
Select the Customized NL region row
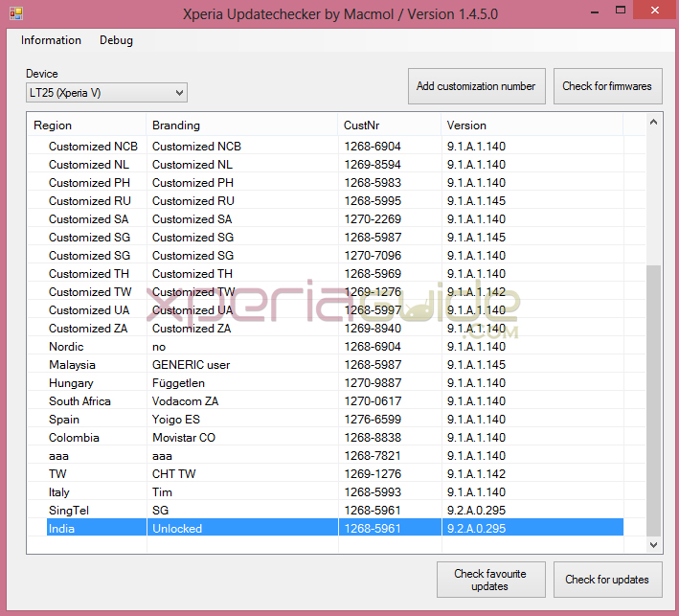tap(326, 165)
